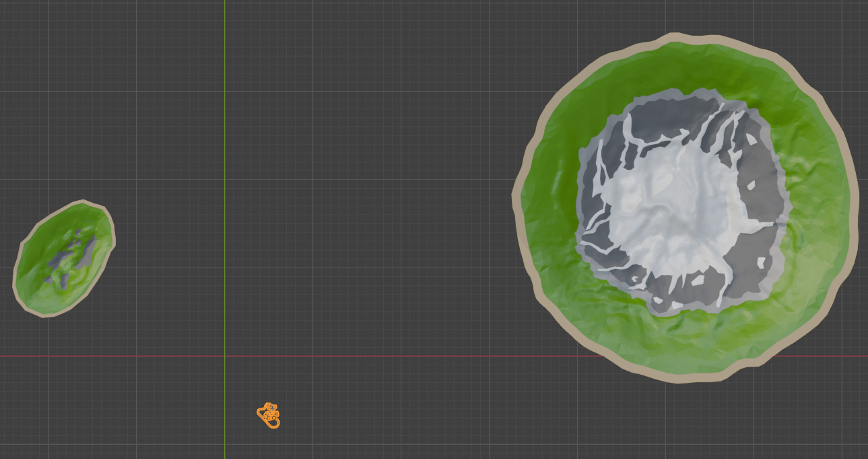Click empty grid between orange object and green axis
The height and width of the screenshot is (459, 868).
[x=241, y=415]
